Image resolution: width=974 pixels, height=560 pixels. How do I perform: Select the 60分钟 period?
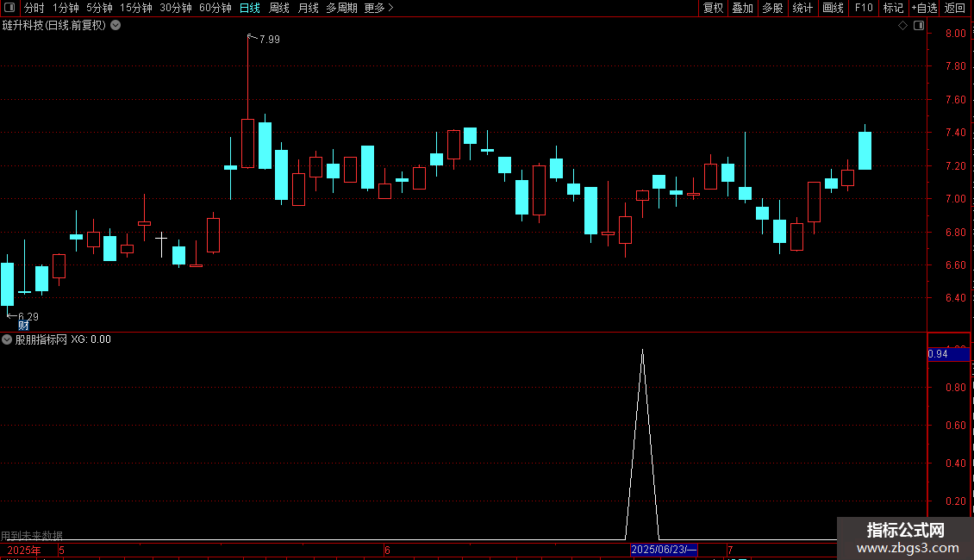(x=215, y=8)
